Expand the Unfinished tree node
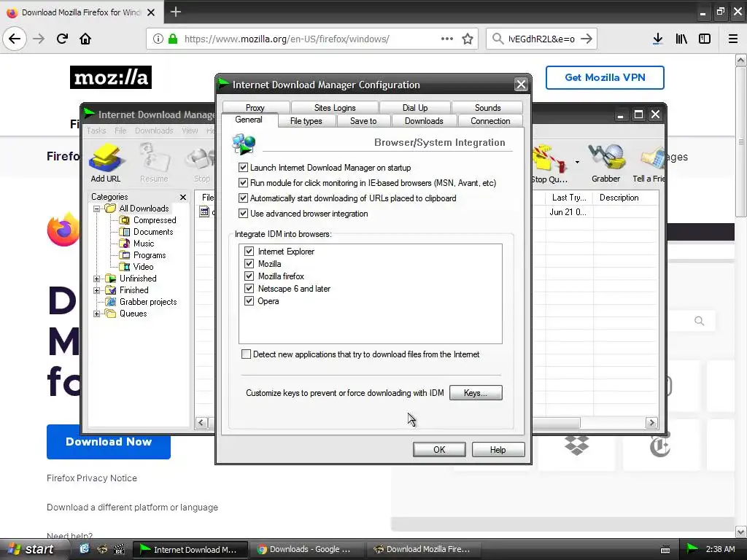This screenshot has height=560, width=747. tap(97, 279)
